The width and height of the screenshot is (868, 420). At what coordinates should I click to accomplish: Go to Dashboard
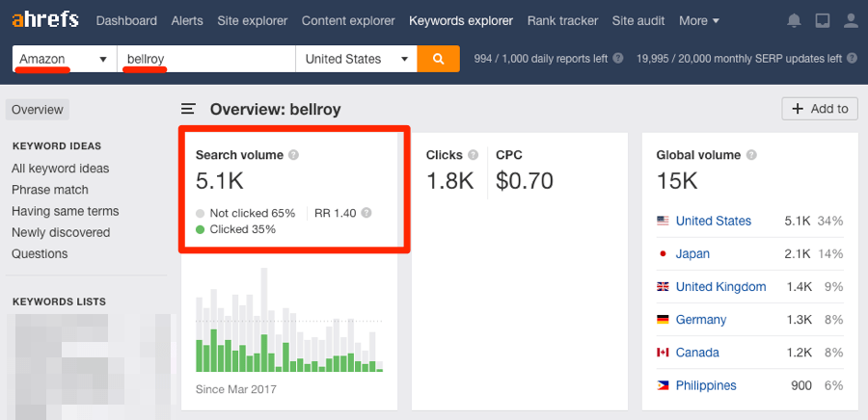[126, 21]
